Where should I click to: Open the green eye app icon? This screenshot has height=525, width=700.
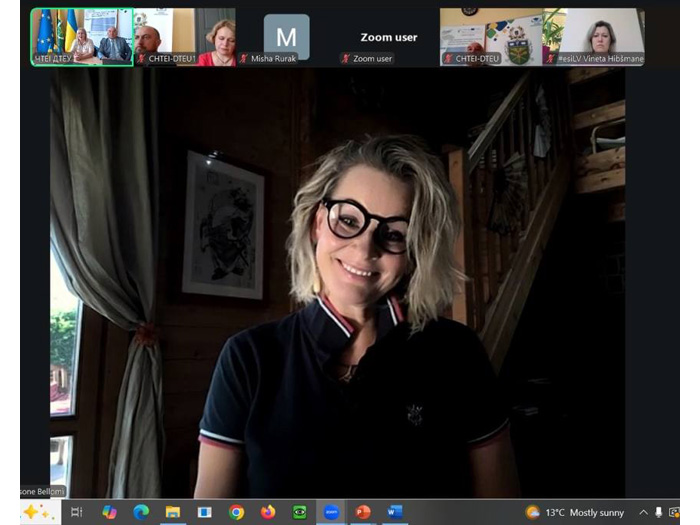(x=300, y=512)
